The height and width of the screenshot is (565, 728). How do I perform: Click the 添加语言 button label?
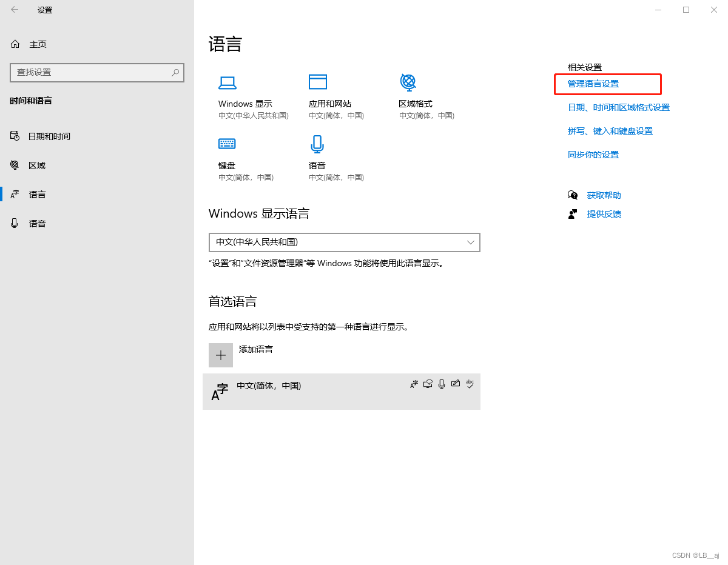256,349
